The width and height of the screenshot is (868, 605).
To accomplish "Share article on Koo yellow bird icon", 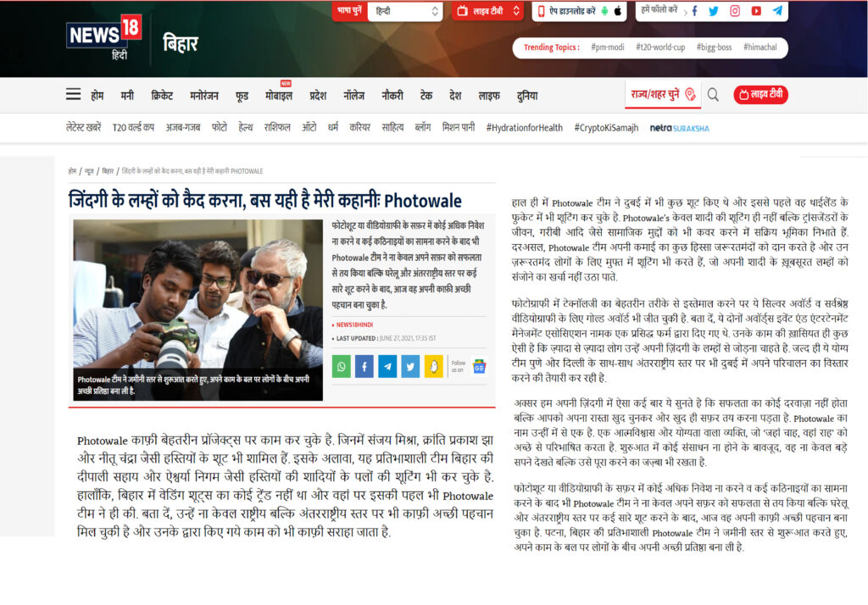I will [x=433, y=366].
